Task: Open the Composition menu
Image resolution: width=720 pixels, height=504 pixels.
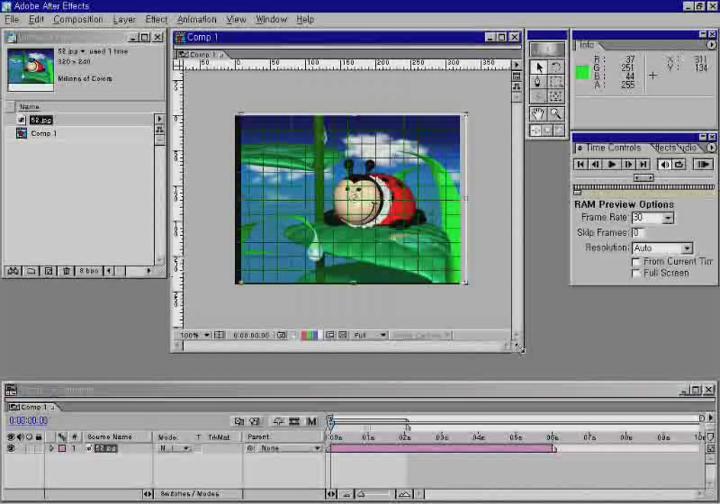Action: click(78, 19)
